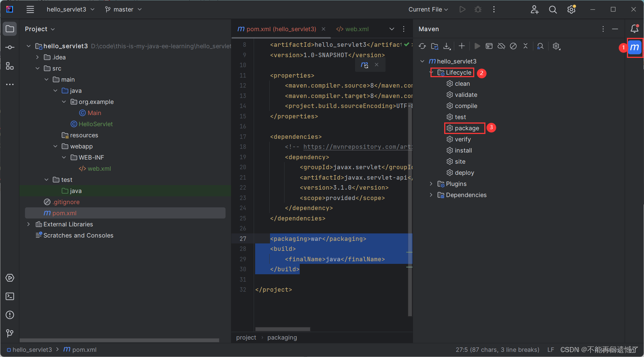Open the main hamburger menu

(30, 10)
